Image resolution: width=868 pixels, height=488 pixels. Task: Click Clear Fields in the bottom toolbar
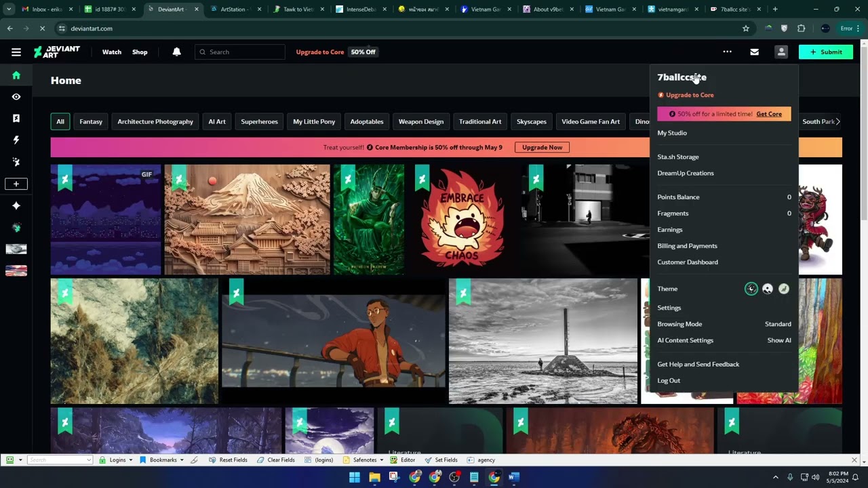click(x=276, y=460)
